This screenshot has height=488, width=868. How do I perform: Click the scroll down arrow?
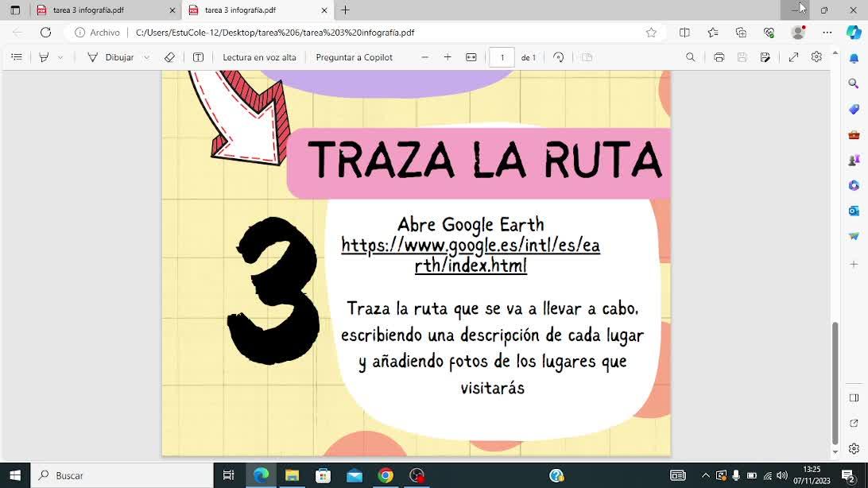835,452
